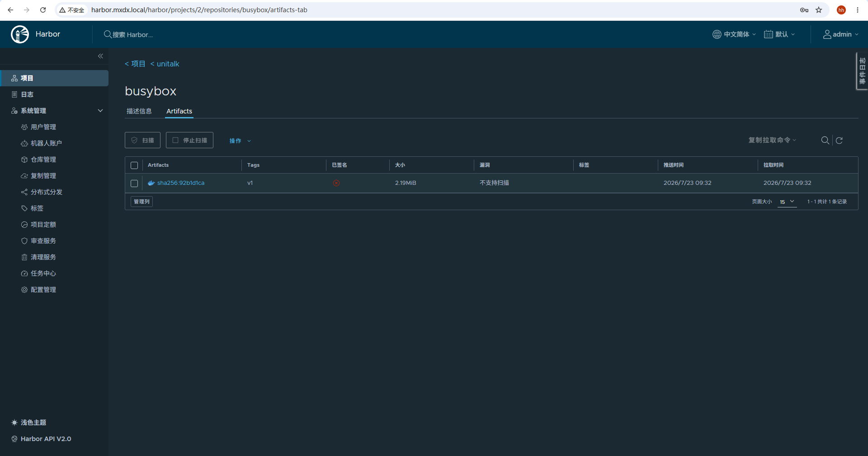This screenshot has width=868, height=456.
Task: Click the 大小 column header
Action: (400, 165)
